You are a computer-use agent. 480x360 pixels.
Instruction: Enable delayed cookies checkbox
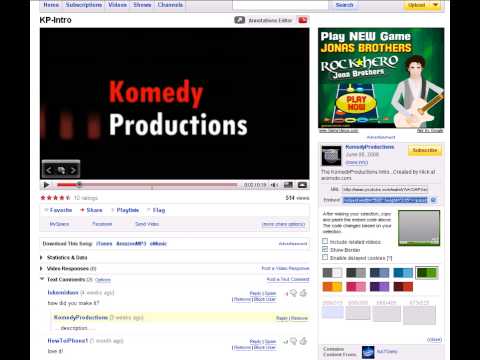point(325,257)
